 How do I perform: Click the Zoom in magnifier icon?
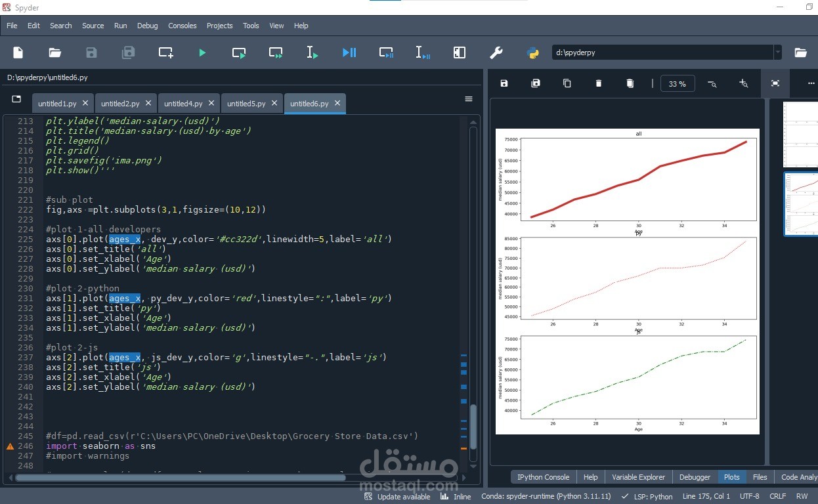tap(743, 83)
